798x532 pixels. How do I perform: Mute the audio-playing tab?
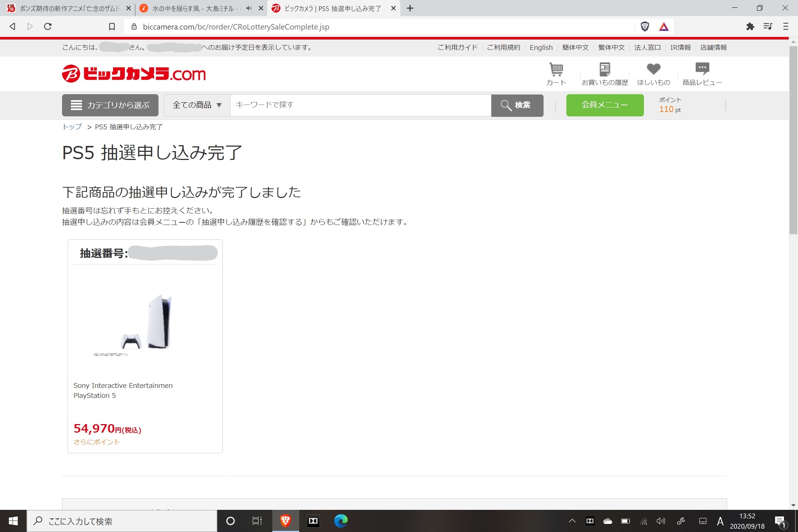(x=249, y=8)
